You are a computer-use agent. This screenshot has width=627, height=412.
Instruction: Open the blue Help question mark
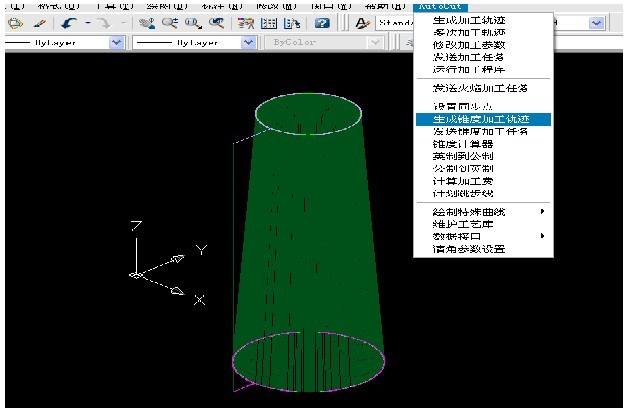(322, 22)
